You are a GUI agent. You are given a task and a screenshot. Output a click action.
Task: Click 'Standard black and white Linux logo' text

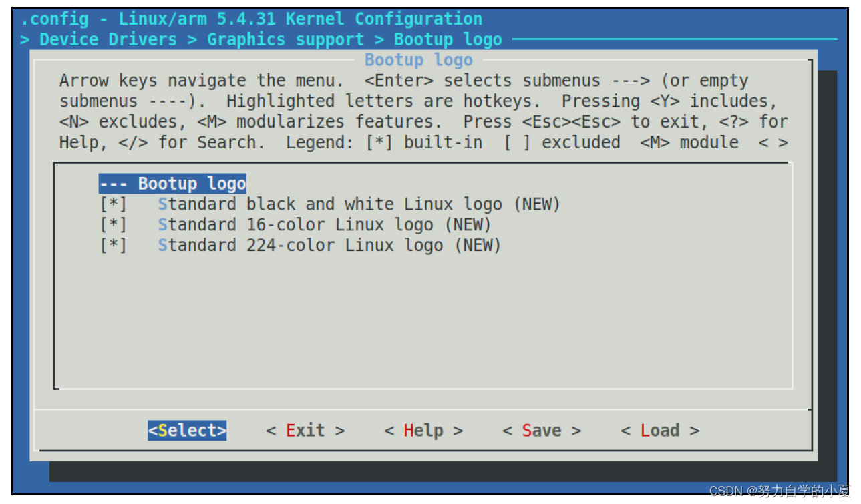[329, 204]
